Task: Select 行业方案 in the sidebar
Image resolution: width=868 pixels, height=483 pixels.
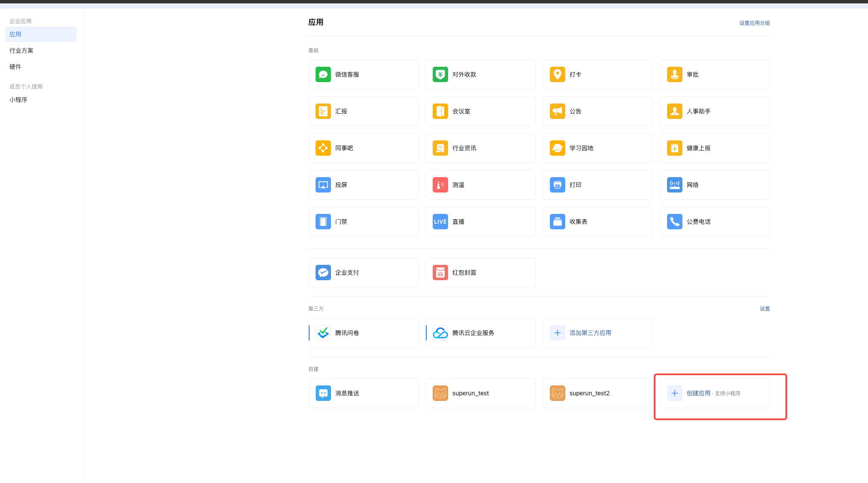Action: pos(21,50)
